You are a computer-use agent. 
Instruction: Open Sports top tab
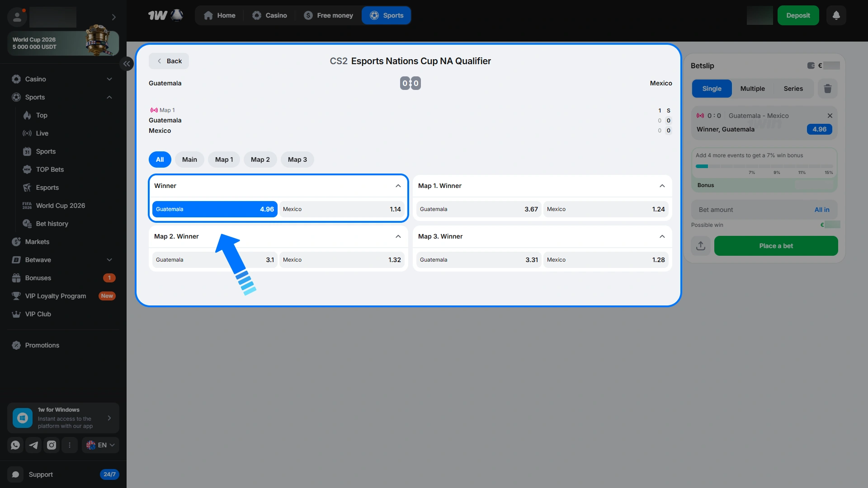386,15
